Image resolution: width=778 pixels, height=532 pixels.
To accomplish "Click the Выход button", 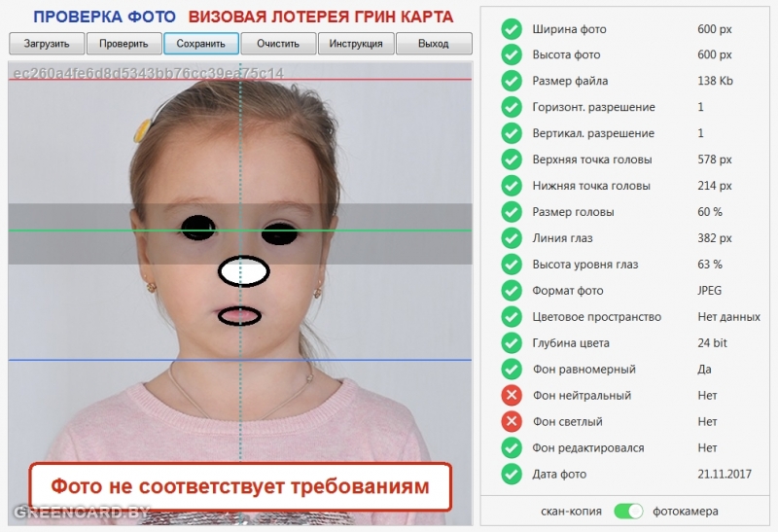I will click(434, 44).
